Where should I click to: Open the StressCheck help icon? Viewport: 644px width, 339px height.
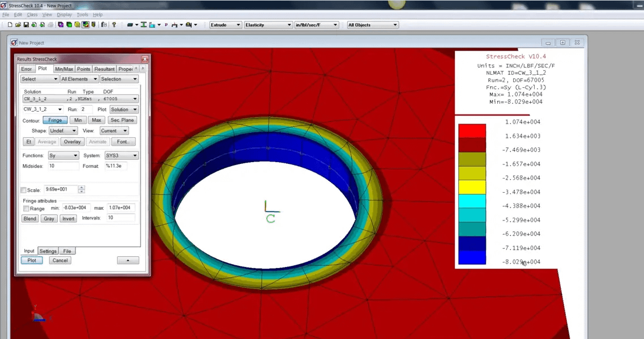[114, 24]
